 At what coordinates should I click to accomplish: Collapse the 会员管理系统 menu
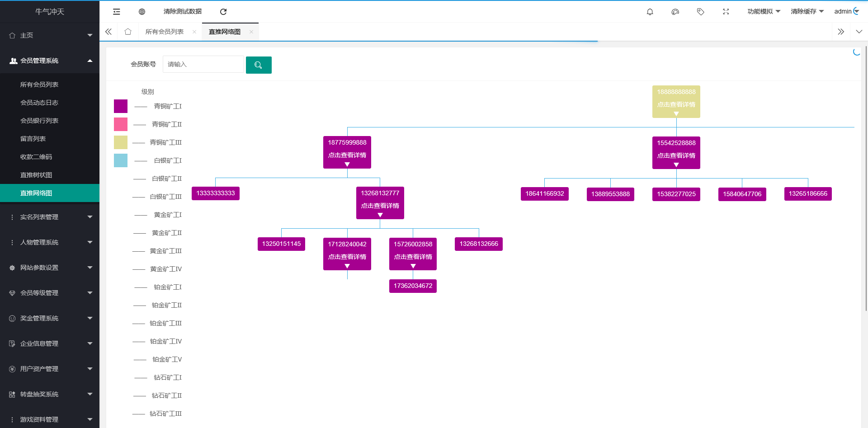pos(50,61)
